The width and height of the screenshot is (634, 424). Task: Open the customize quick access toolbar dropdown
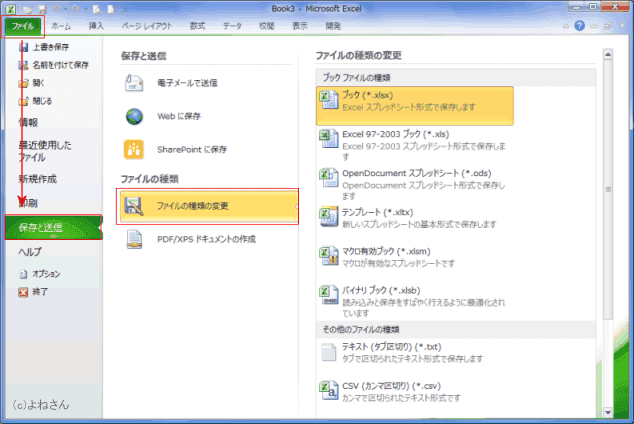[x=125, y=9]
